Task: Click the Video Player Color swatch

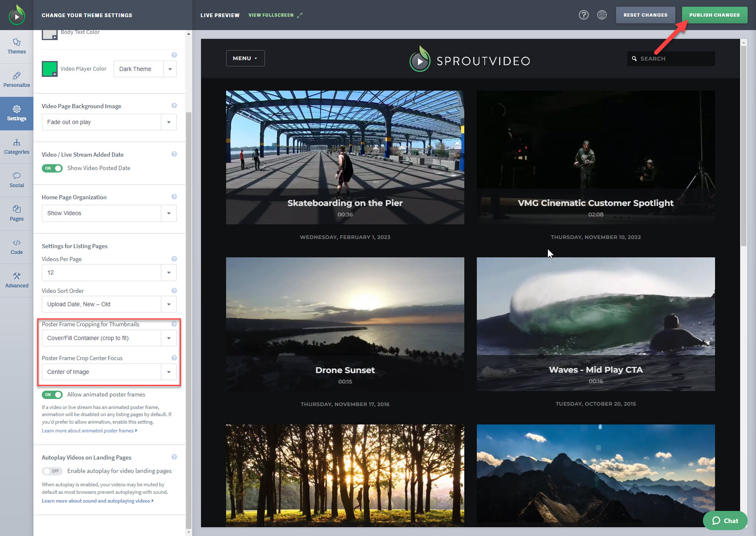Action: [50, 69]
